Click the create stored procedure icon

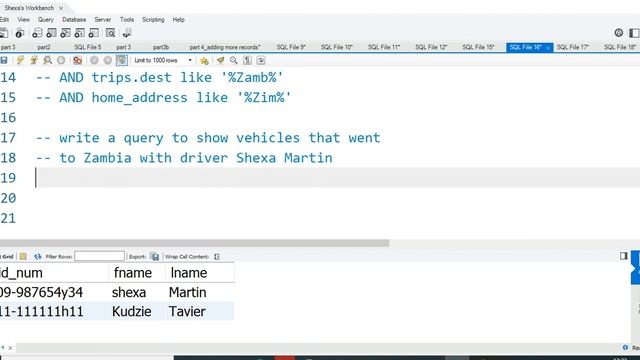click(x=80, y=33)
